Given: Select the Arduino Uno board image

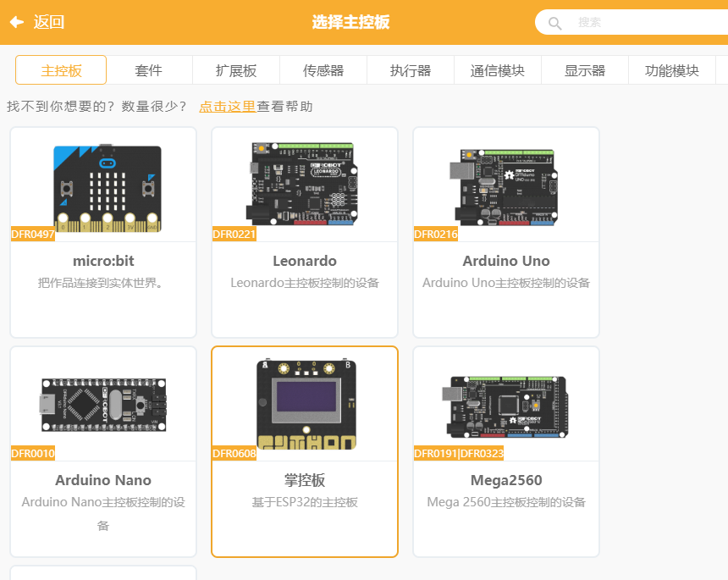Looking at the screenshot, I should pos(504,187).
